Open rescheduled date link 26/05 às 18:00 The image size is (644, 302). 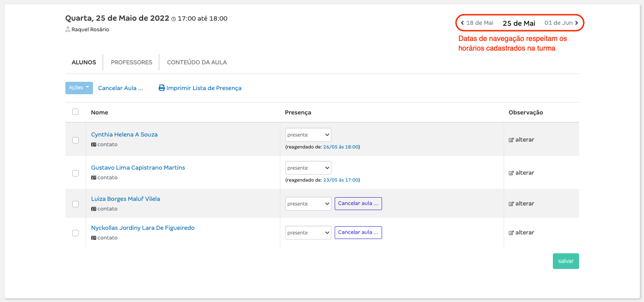(x=341, y=147)
